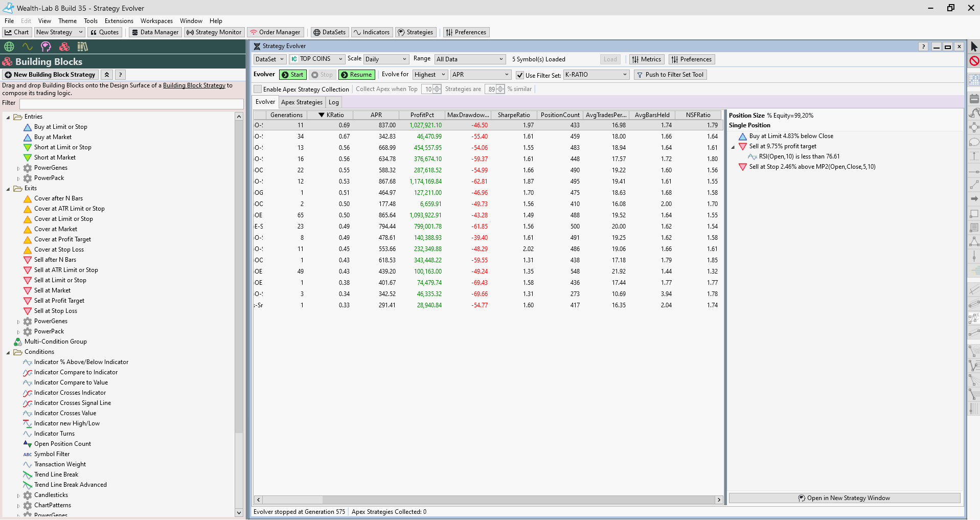Viewport: 980px width, 520px height.
Task: Open the Workspaces menu
Action: tap(156, 21)
